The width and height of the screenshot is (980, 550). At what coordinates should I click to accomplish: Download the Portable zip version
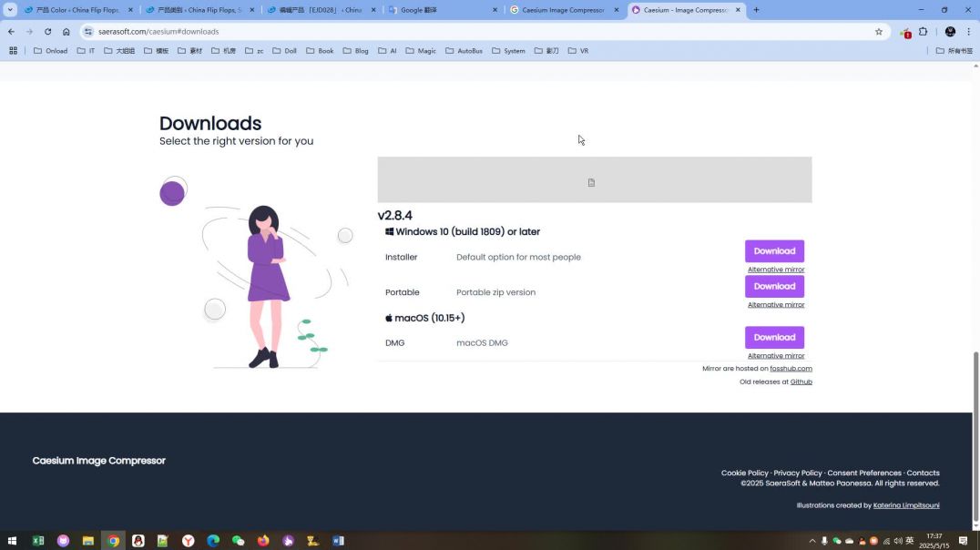tap(774, 286)
